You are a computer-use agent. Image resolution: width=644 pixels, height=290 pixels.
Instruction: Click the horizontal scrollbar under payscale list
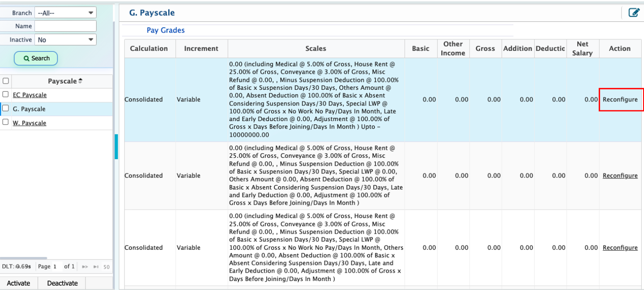pos(23,258)
